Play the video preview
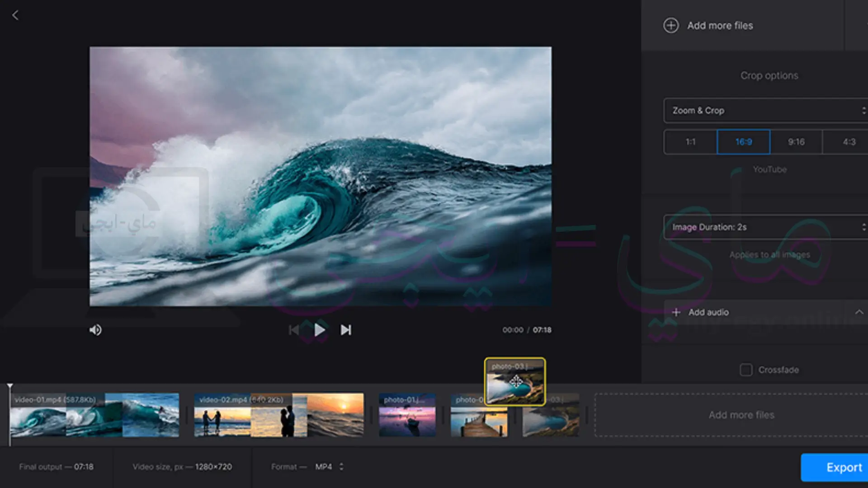Screen dimensions: 868x488 tap(320, 330)
